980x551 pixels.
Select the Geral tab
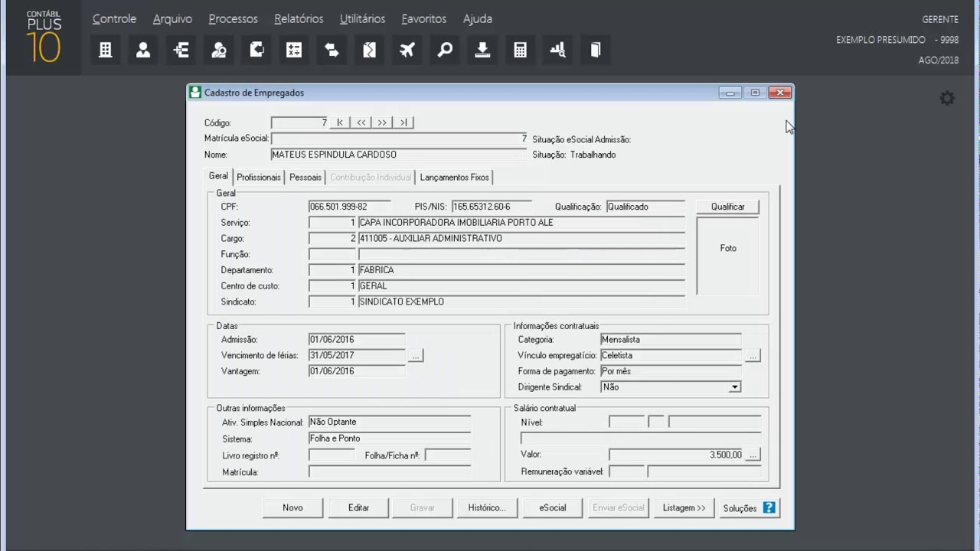click(x=218, y=176)
